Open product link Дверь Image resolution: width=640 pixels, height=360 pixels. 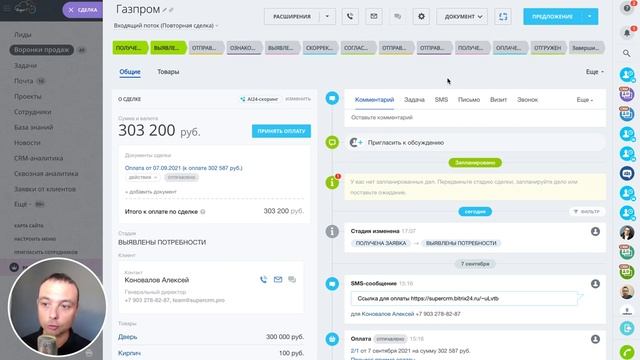[127, 337]
